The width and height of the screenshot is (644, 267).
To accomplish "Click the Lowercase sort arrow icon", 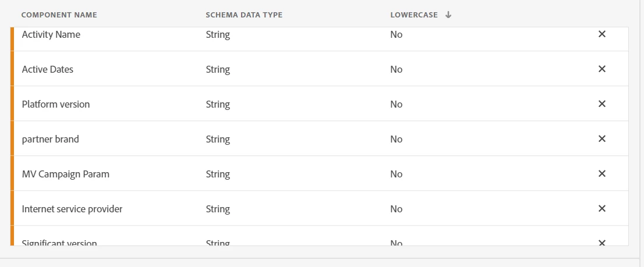I will [x=448, y=15].
